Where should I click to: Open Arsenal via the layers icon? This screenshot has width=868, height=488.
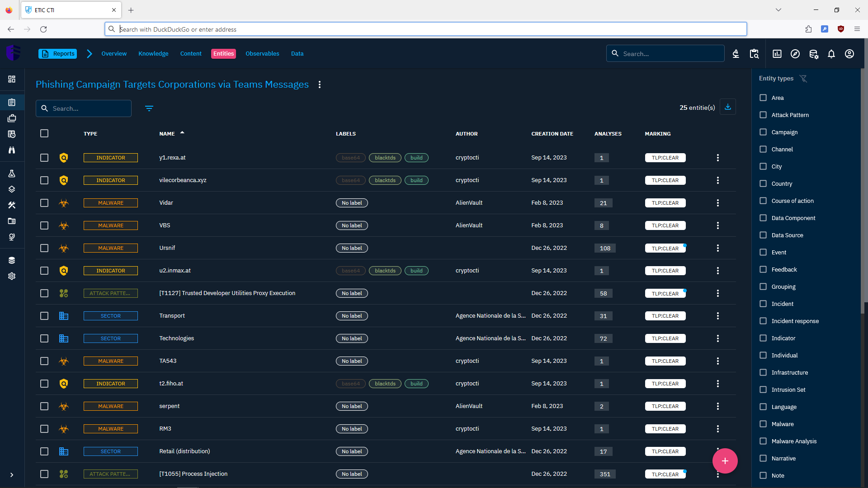coord(12,189)
